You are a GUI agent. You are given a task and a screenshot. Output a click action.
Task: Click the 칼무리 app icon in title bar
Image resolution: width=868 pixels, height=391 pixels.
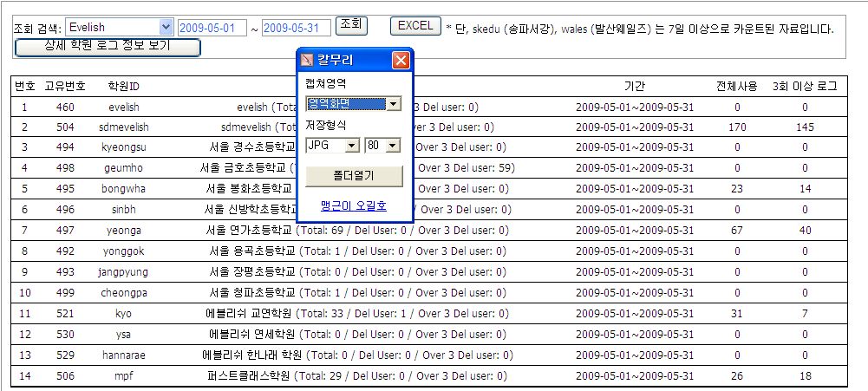(307, 61)
